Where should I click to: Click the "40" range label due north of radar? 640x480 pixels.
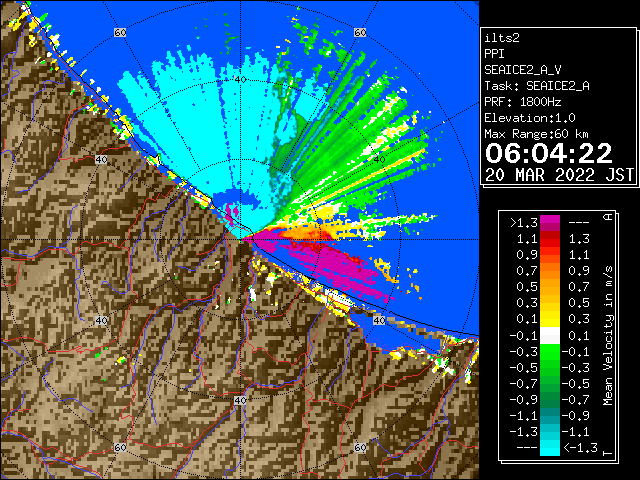tap(240, 79)
